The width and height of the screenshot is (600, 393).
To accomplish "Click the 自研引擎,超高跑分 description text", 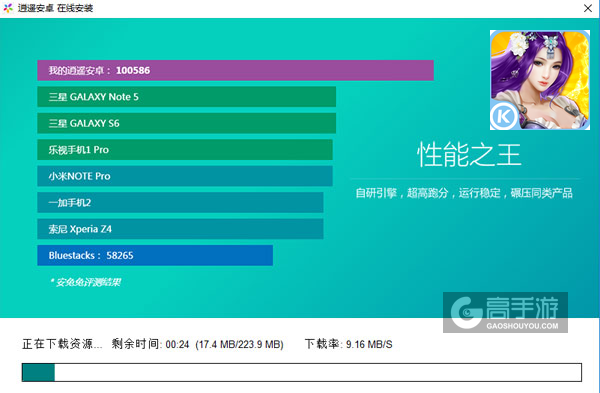I will [x=464, y=193].
